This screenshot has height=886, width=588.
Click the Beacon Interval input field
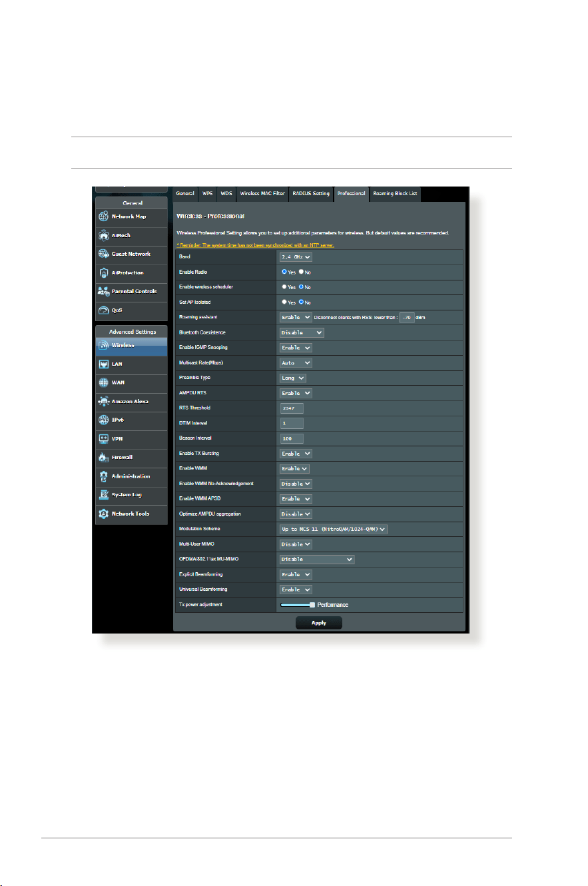pyautogui.click(x=292, y=438)
